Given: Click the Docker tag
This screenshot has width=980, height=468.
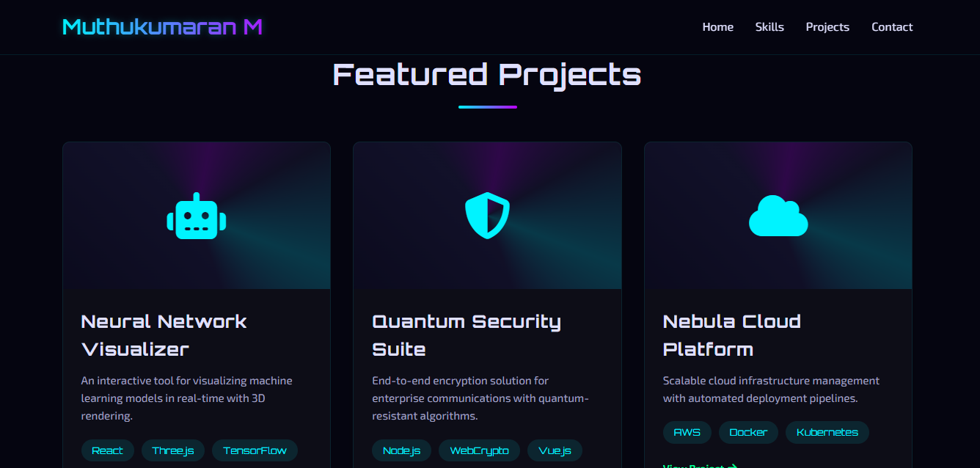Looking at the screenshot, I should pos(748,432).
